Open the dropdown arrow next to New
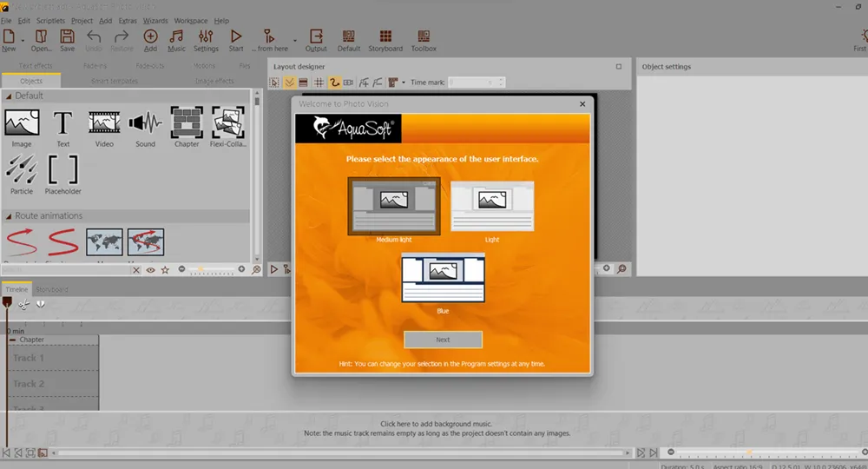 click(x=21, y=40)
